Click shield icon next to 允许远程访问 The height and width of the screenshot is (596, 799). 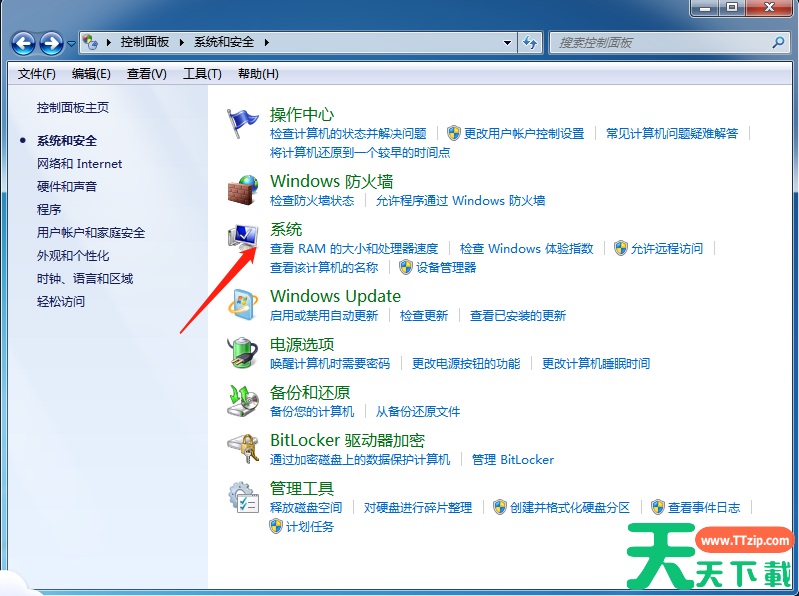pyautogui.click(x=621, y=249)
